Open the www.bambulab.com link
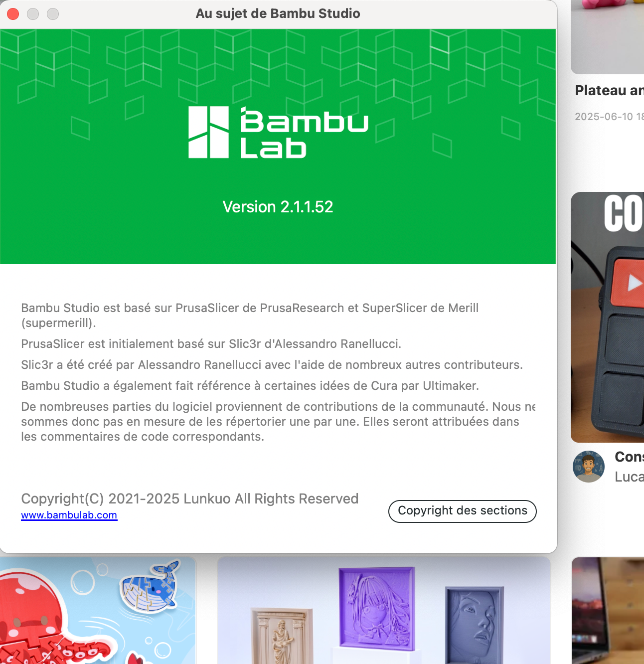 pyautogui.click(x=69, y=515)
